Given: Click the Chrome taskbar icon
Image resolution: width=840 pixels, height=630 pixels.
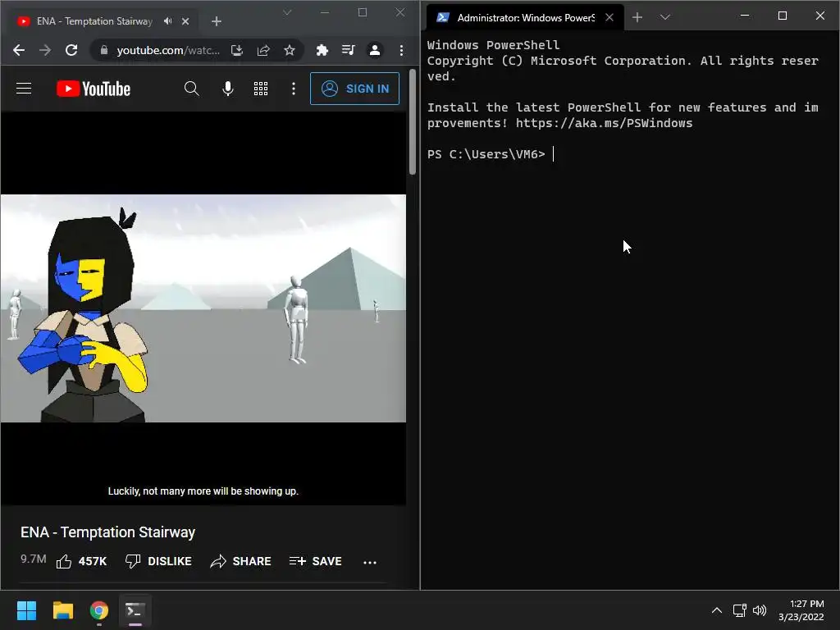Looking at the screenshot, I should coord(99,610).
